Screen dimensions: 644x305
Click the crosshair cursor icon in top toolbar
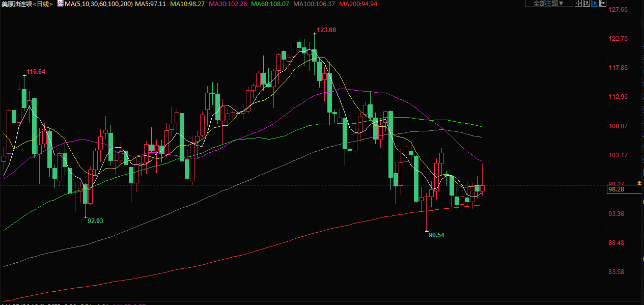tap(578, 3)
